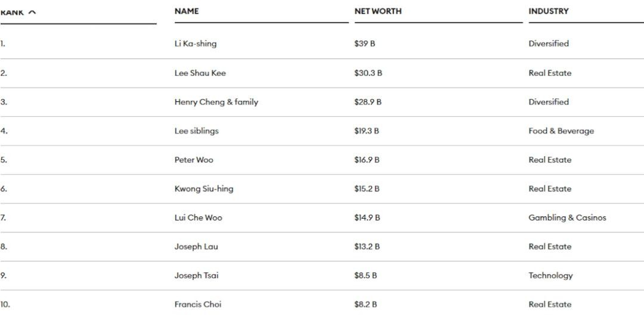Screen dimensions: 644x316
Task: Open Li Ka-shing's profile link
Action: click(x=195, y=44)
